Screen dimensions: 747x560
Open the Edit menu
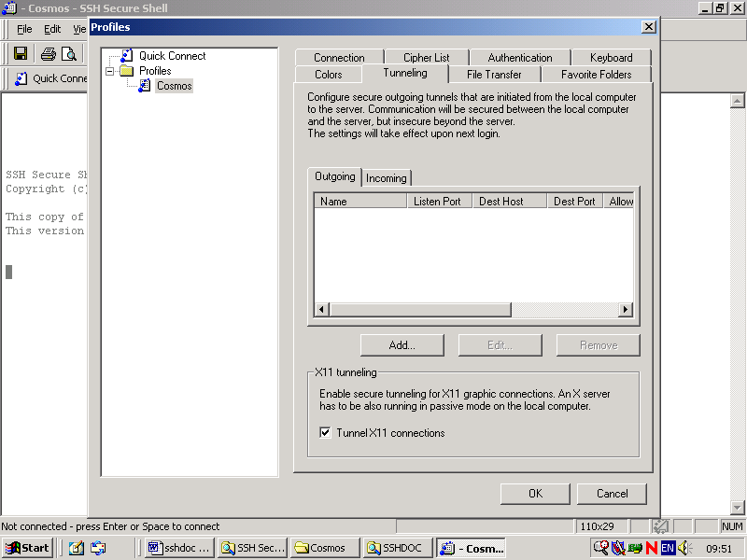pyautogui.click(x=52, y=29)
